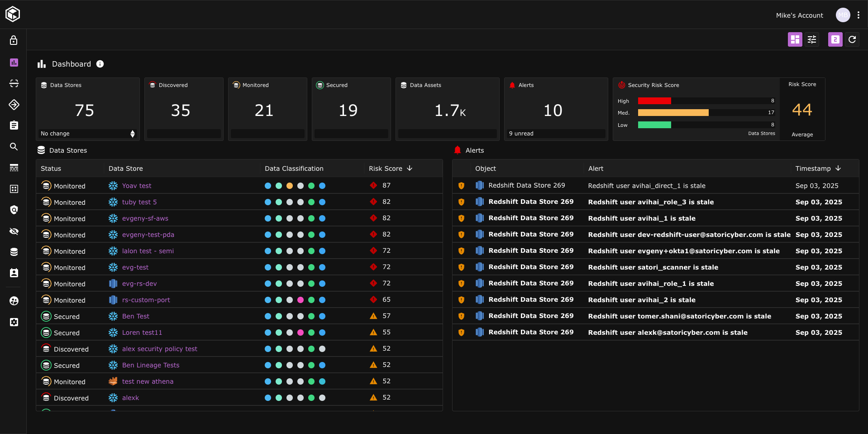Click the Data Classification column header

294,169
